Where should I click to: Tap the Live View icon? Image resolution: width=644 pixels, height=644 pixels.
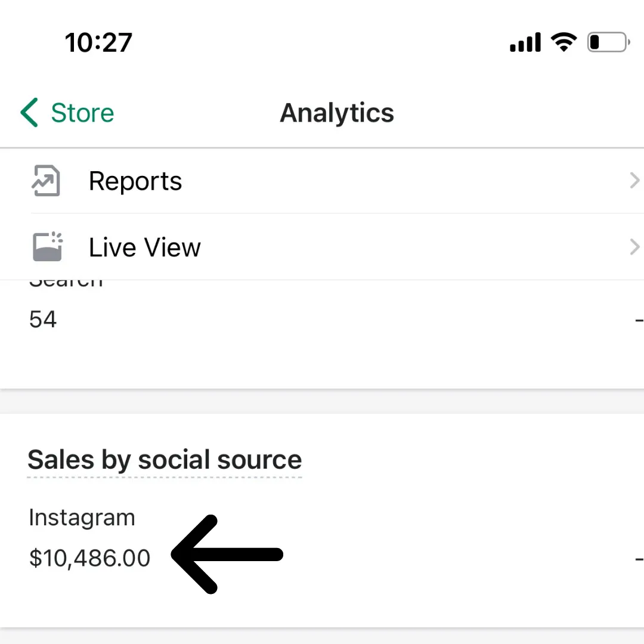point(47,247)
